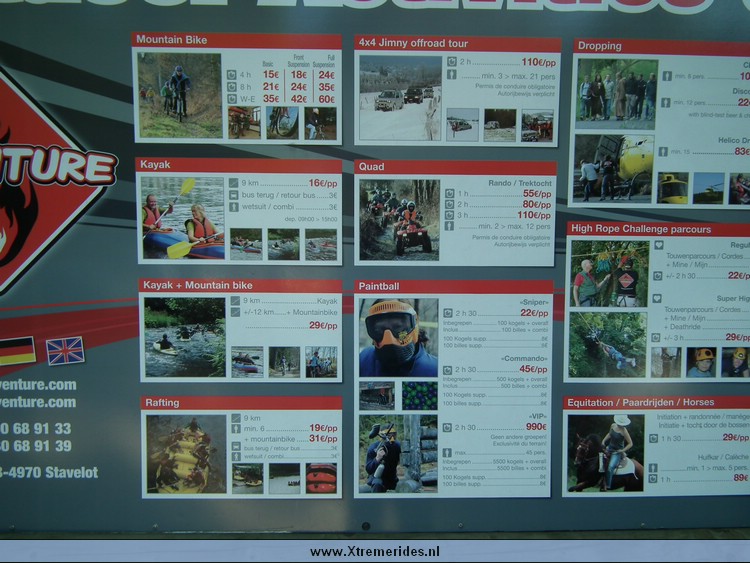Click the clock icon in the Paintball VIP row
The height and width of the screenshot is (563, 750).
pos(447,428)
